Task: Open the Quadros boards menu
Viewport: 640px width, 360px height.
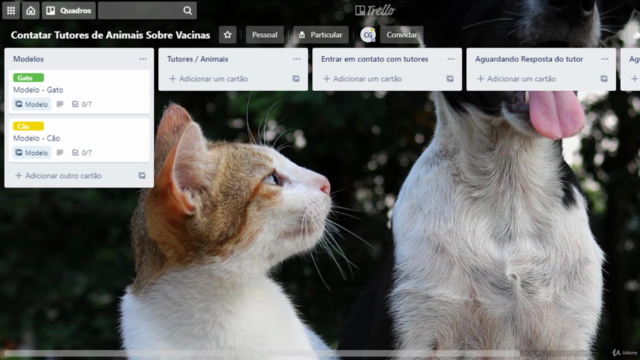Action: [x=69, y=11]
